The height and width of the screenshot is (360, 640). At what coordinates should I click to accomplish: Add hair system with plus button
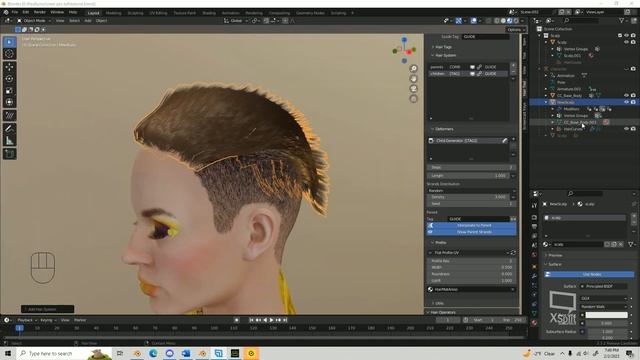[513, 65]
